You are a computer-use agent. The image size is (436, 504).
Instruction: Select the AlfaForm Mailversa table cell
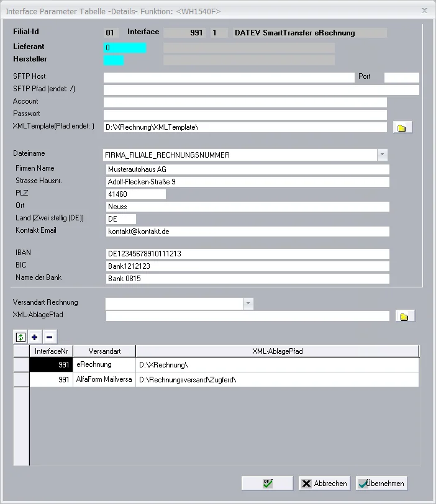tap(104, 380)
